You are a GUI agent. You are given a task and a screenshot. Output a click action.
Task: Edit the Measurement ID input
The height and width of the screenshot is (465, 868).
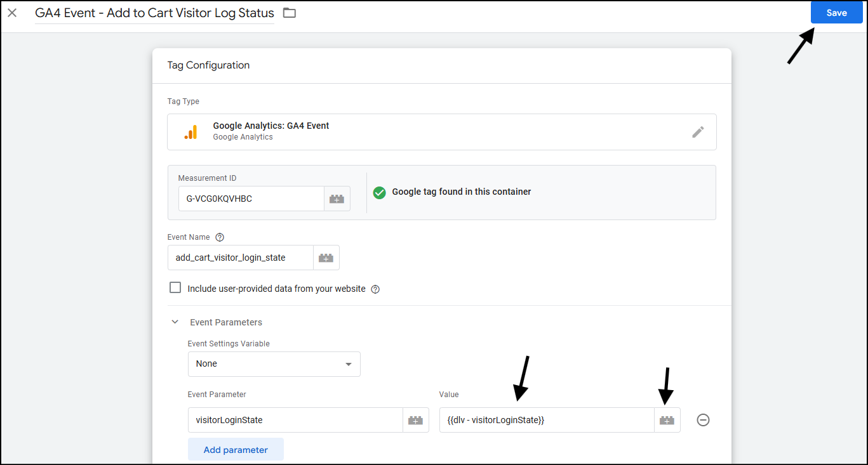(x=251, y=199)
